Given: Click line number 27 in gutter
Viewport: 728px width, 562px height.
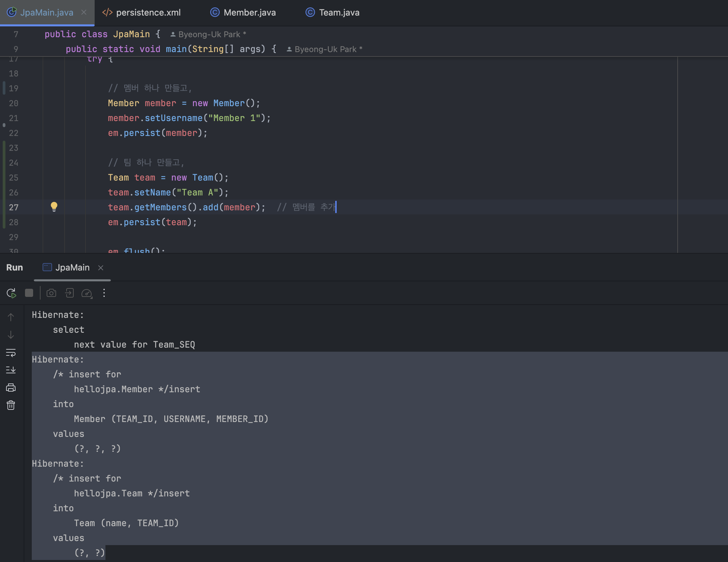Looking at the screenshot, I should click(14, 207).
